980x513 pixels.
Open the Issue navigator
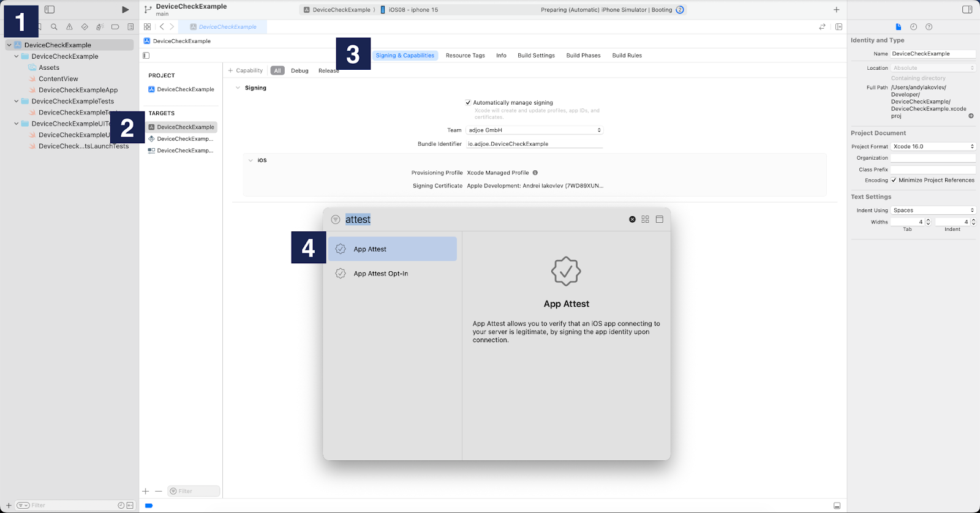[69, 27]
